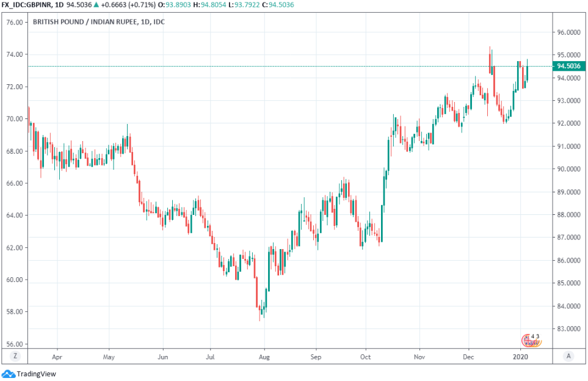This screenshot has height=381, width=588.
Task: Click the TradingView cloud logo icon
Action: point(8,374)
